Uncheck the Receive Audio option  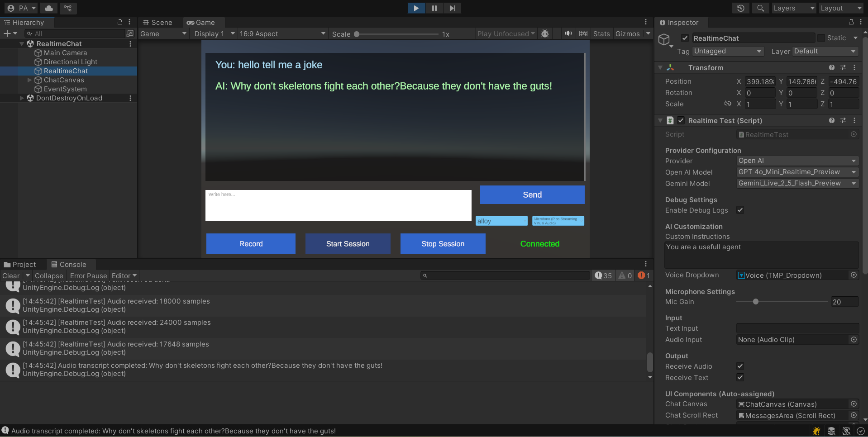click(x=740, y=366)
